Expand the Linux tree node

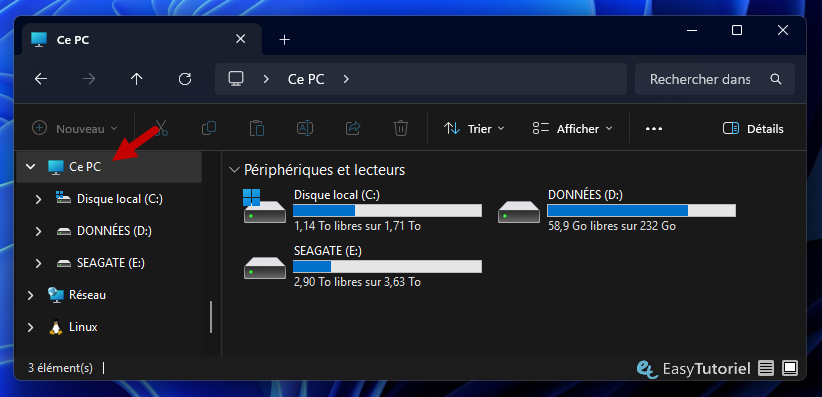(30, 327)
